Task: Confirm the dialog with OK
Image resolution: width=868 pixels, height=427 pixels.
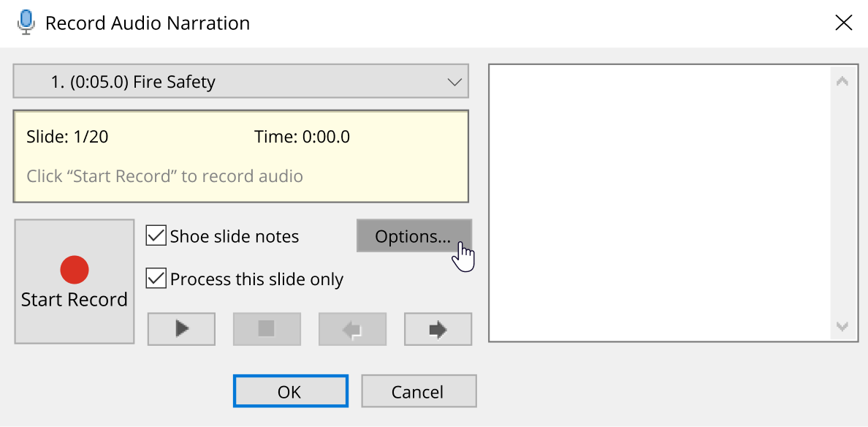Action: point(290,391)
